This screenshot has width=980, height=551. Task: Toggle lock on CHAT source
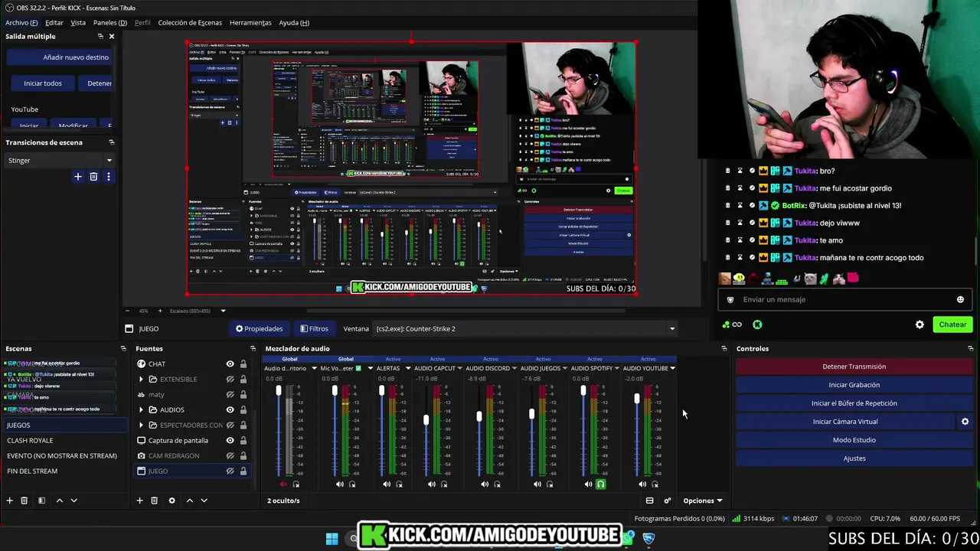point(243,364)
